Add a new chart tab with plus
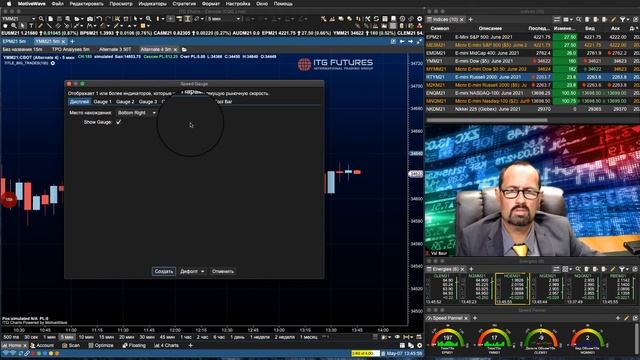The height and width of the screenshot is (360, 640). [x=72, y=41]
